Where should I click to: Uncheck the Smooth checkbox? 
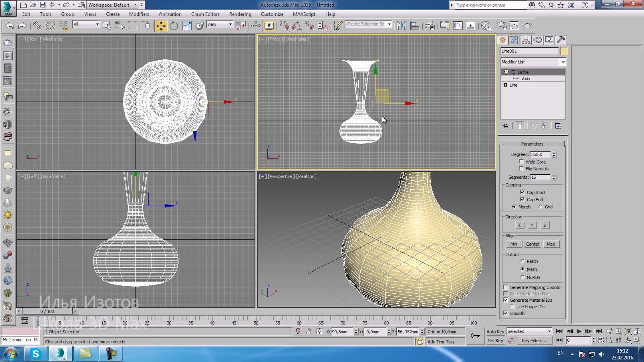tap(506, 313)
